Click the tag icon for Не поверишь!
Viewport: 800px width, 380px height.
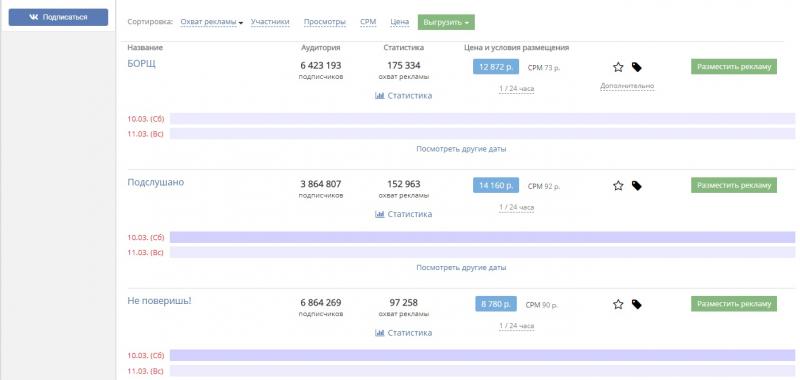click(636, 304)
